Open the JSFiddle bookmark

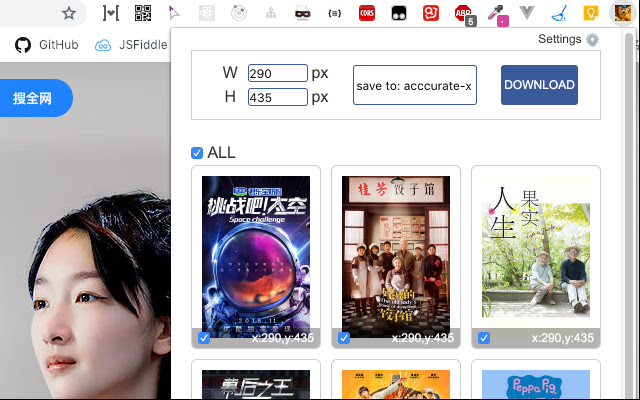[131, 44]
